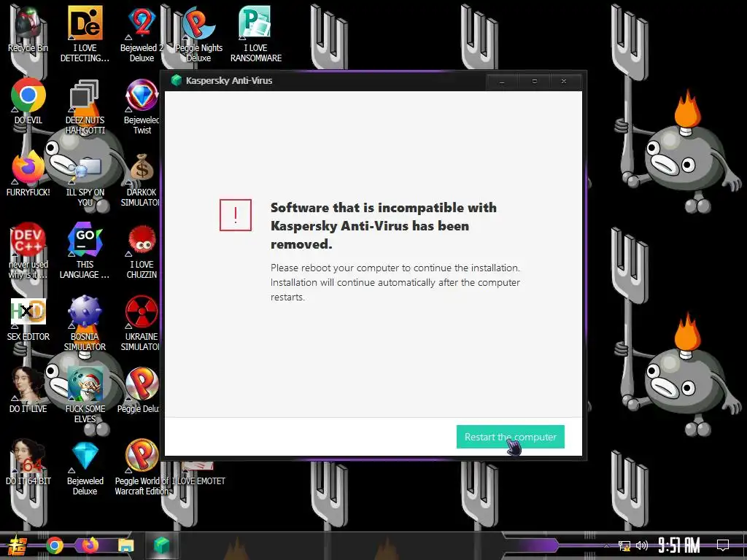Maximize the Kaspersky Anti-Virus window
This screenshot has width=747, height=560.
point(534,82)
